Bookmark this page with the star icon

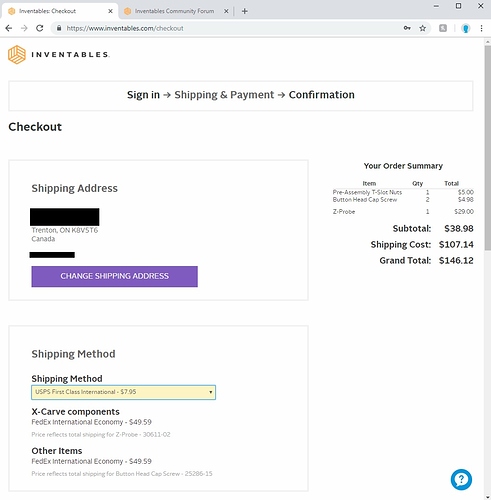pos(422,28)
